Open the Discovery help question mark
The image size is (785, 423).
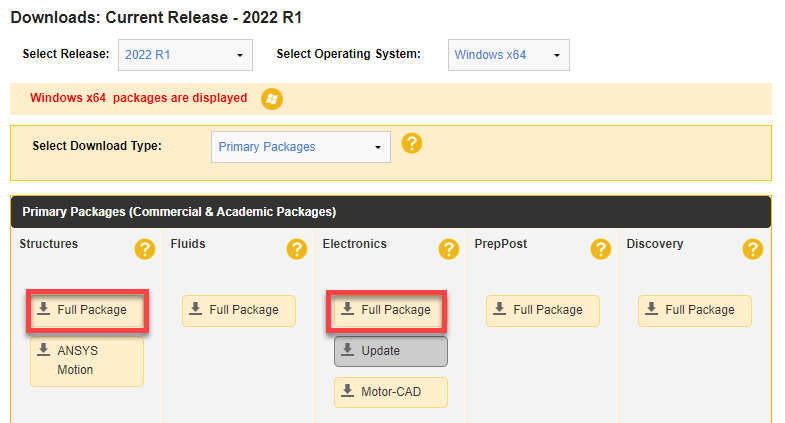pos(752,249)
